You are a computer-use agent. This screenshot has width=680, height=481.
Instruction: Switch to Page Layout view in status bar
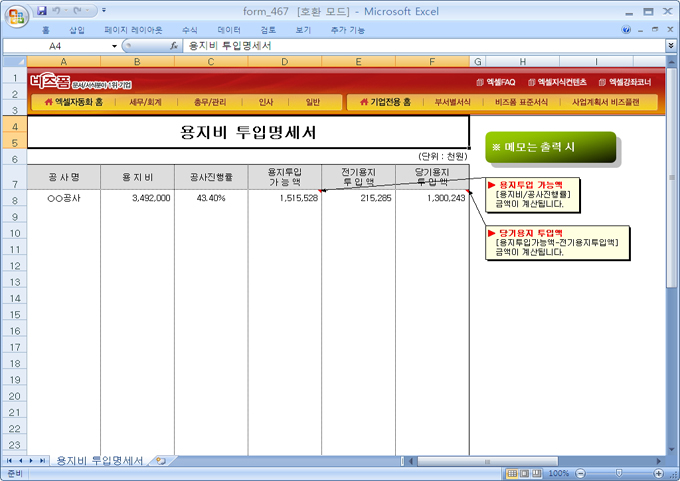[525, 473]
